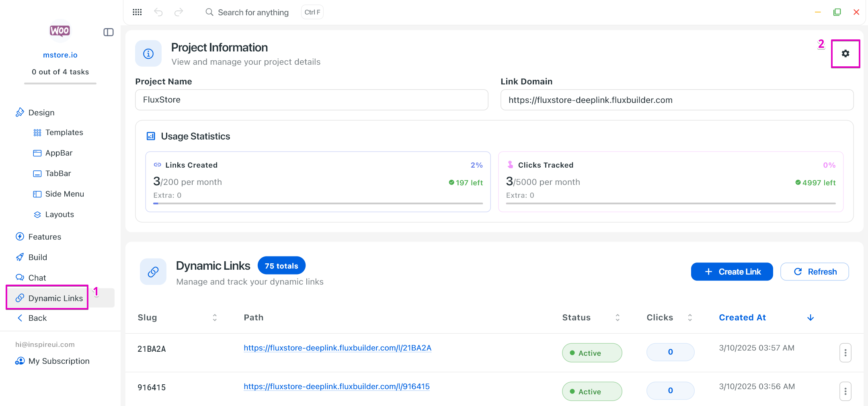The height and width of the screenshot is (406, 868).
Task: Open the 21BA2A deeplink URL
Action: (x=337, y=348)
